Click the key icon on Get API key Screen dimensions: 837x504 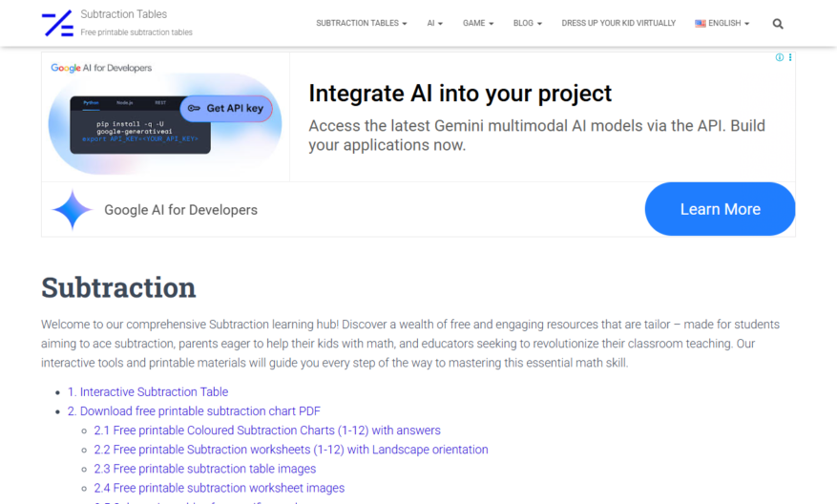tap(194, 108)
